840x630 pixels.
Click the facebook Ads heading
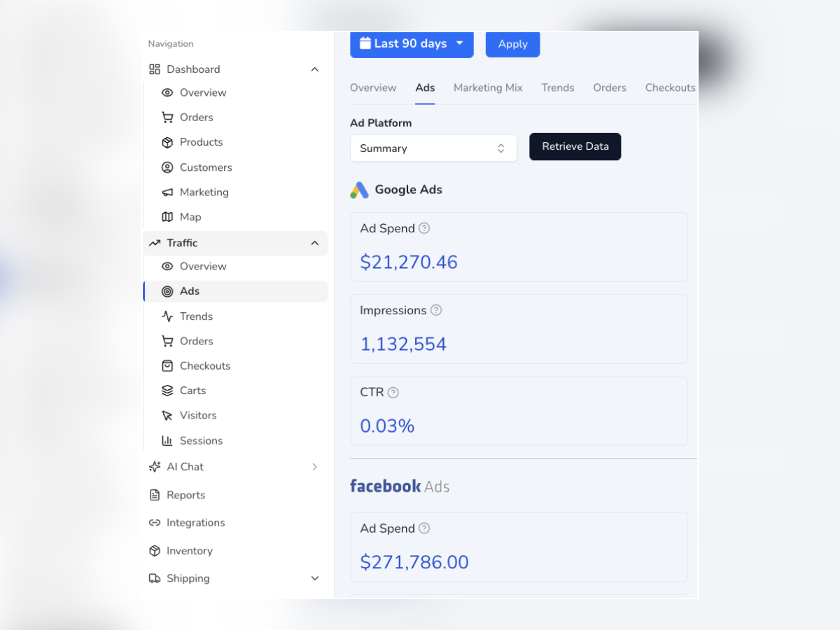click(x=400, y=486)
